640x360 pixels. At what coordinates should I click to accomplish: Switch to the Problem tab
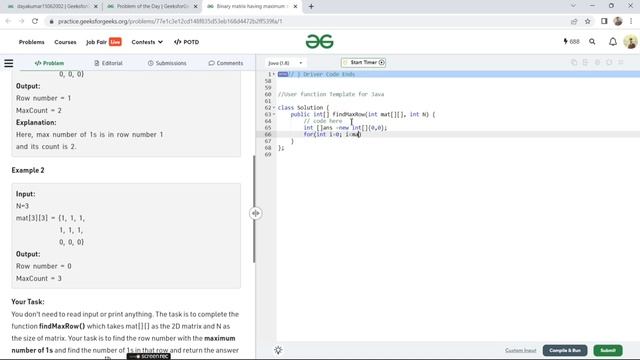[x=49, y=63]
